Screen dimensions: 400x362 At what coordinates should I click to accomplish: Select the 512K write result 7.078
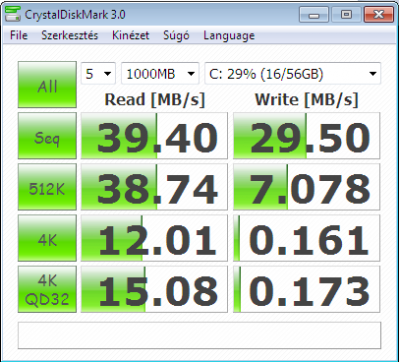[x=307, y=187]
